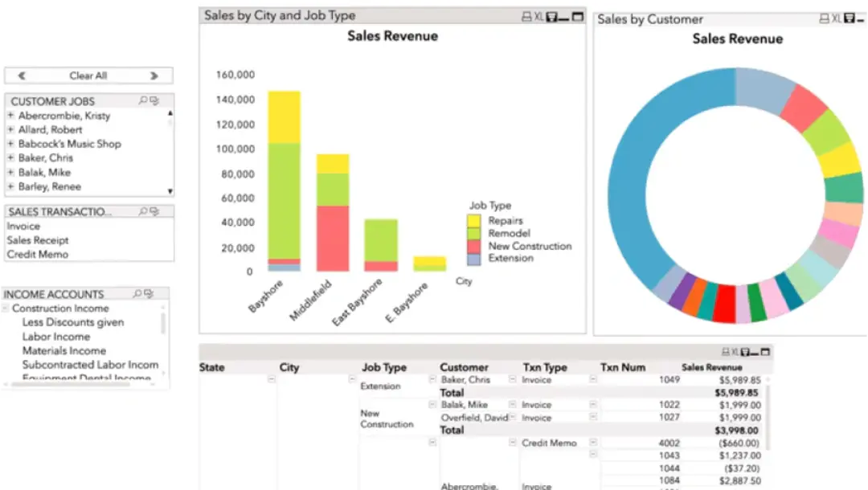Viewport: 868px width, 490px height.
Task: Search within the CUSTOMER JOBS list box
Action: [x=143, y=100]
